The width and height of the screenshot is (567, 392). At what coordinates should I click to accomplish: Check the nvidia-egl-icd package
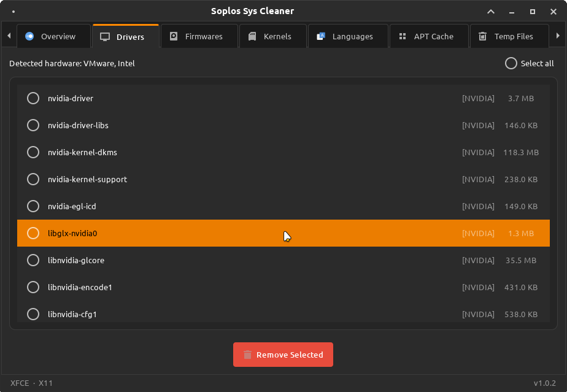point(33,206)
